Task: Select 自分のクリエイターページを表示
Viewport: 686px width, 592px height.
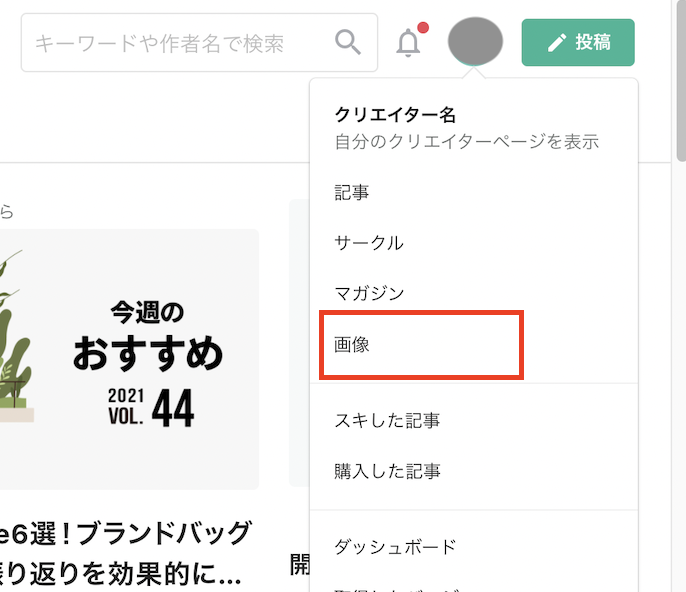Action: [466, 142]
